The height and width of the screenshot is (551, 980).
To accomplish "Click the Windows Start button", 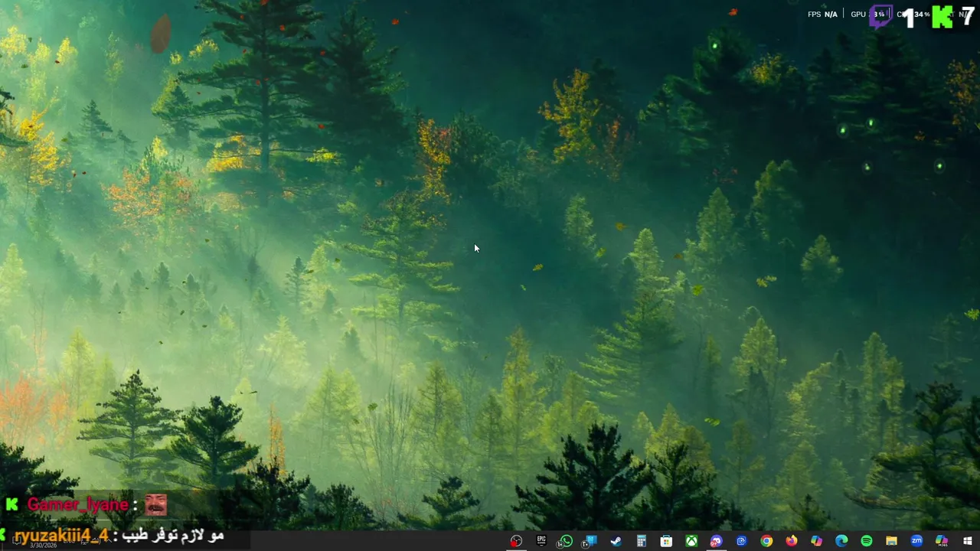I will (967, 541).
